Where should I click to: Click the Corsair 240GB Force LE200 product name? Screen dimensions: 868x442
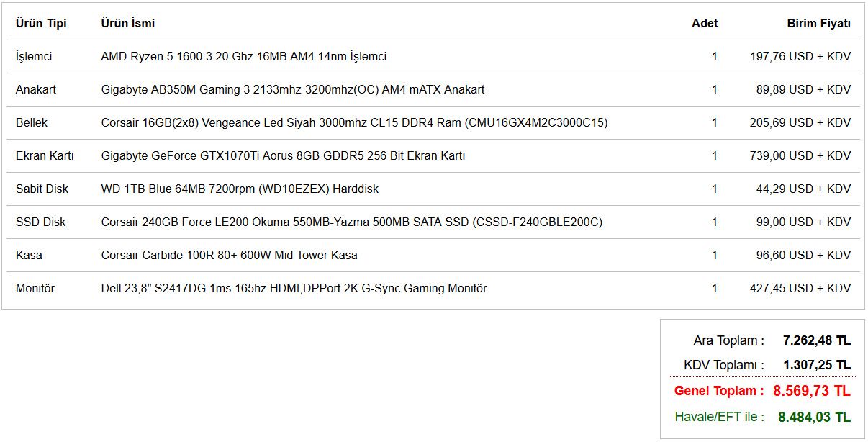(x=352, y=222)
